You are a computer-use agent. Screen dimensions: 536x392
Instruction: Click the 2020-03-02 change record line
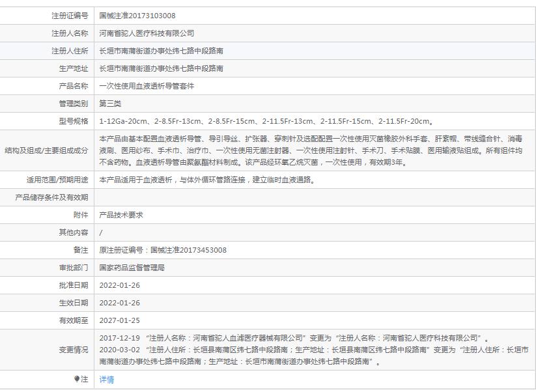(314, 356)
